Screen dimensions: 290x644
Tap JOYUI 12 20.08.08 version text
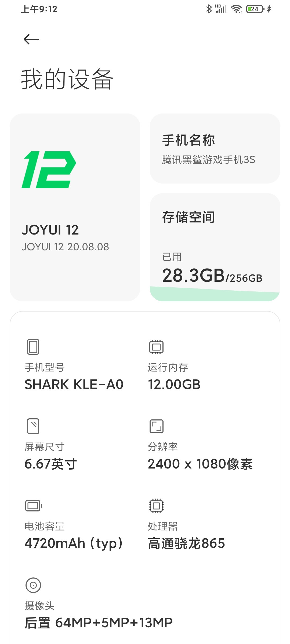[65, 247]
